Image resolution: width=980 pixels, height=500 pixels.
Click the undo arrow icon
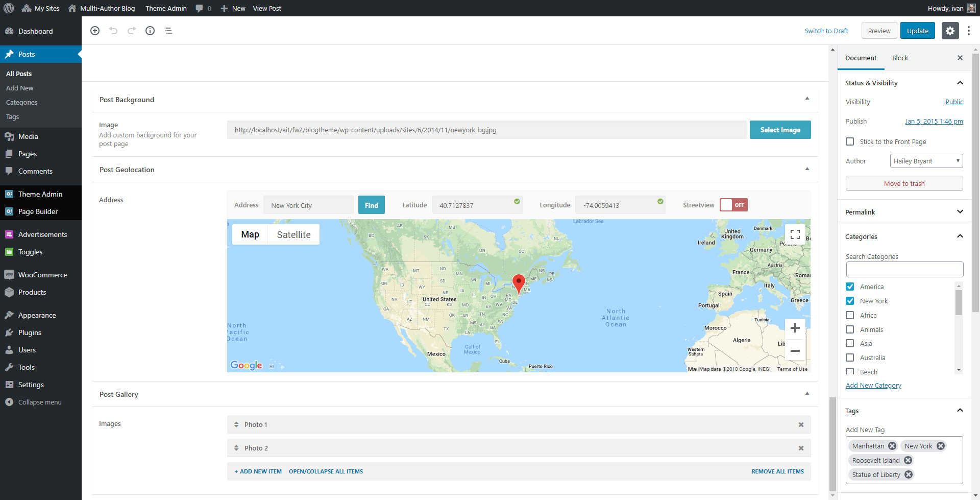[113, 31]
